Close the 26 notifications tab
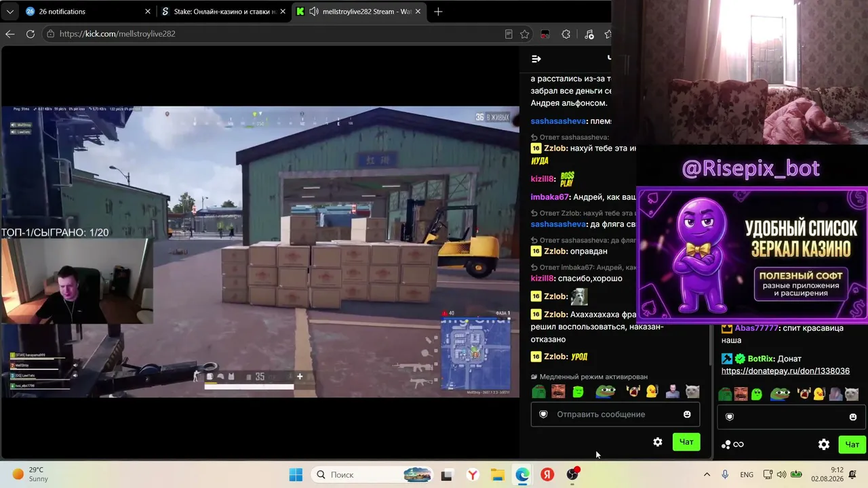The height and width of the screenshot is (488, 868). pyautogui.click(x=148, y=12)
